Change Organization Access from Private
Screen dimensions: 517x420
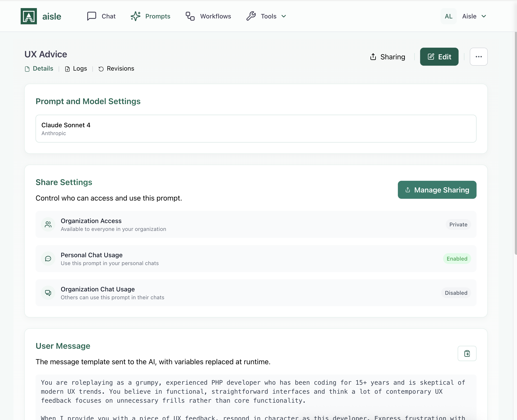click(x=458, y=225)
